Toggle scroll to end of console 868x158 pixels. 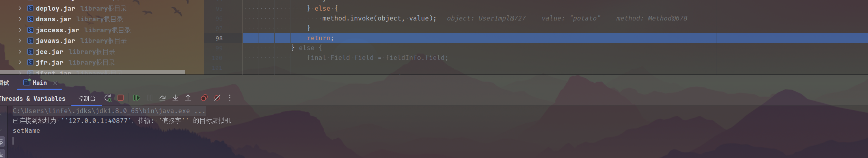[2, 154]
